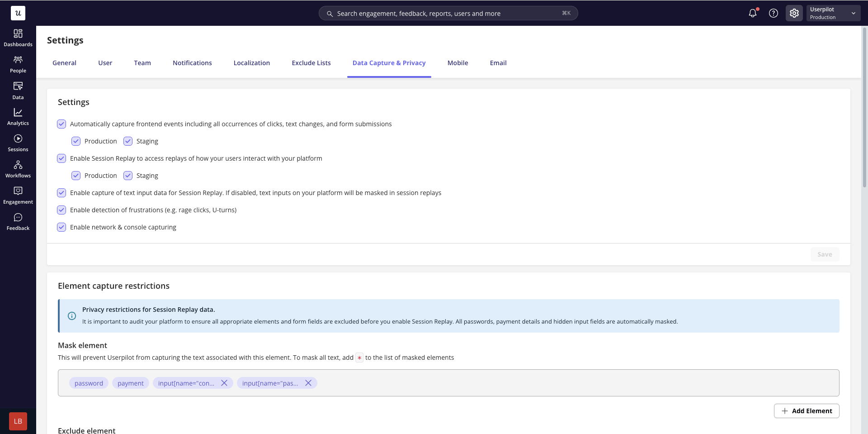
Task: Click the LB user avatar
Action: (18, 421)
